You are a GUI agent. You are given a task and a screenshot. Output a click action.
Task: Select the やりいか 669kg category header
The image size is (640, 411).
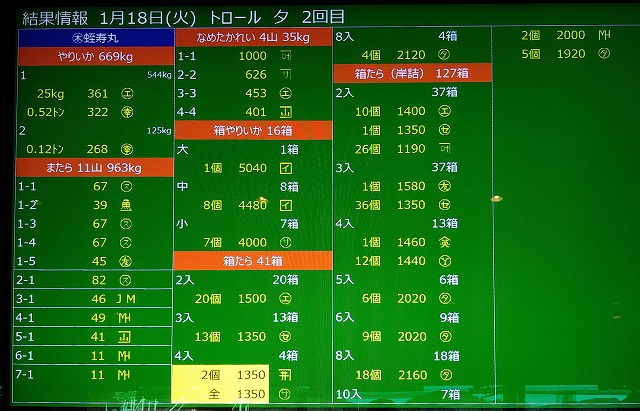pos(95,56)
